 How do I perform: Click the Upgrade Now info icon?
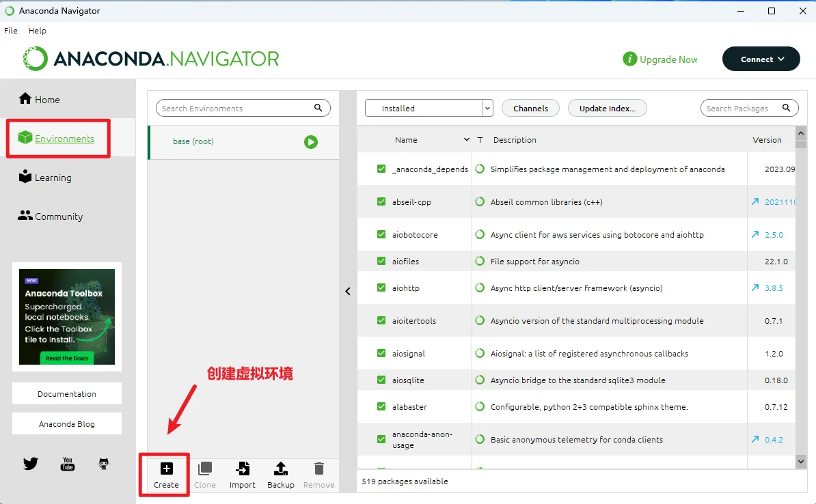[x=629, y=59]
